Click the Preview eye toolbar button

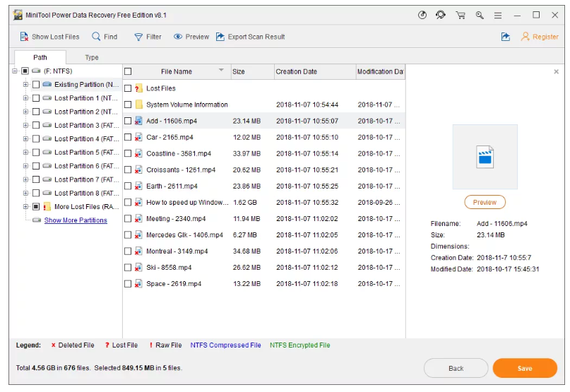[191, 37]
